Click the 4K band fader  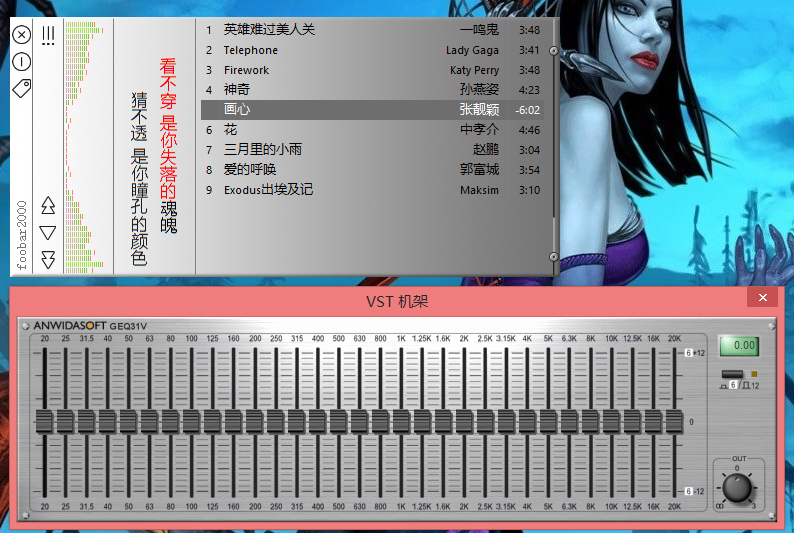[527, 422]
